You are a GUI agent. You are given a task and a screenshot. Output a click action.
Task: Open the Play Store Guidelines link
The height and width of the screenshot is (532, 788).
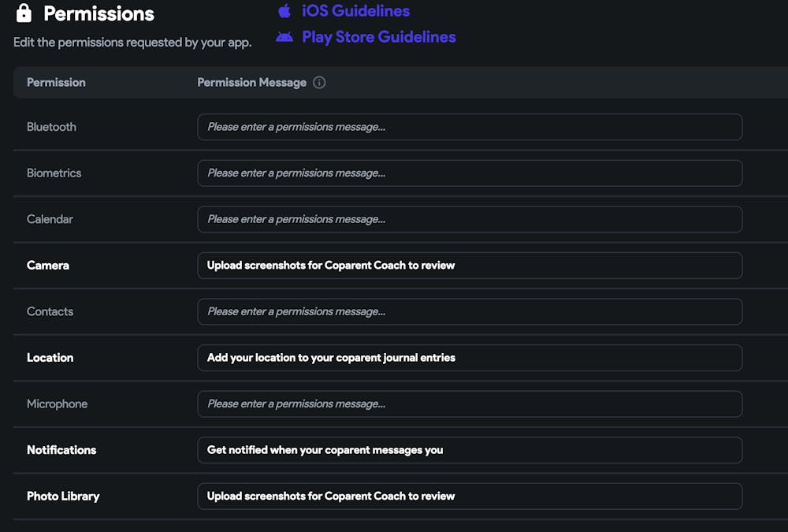pyautogui.click(x=378, y=37)
